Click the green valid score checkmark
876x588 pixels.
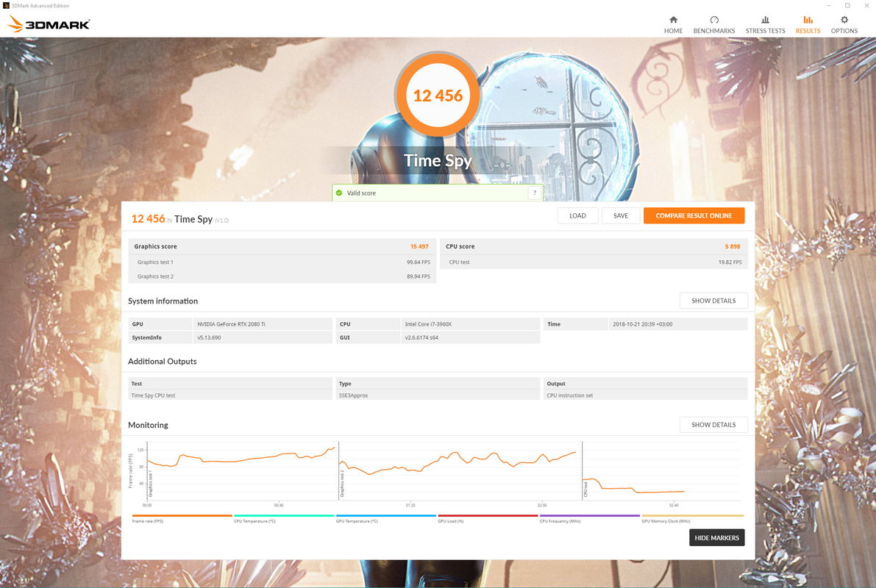point(339,193)
